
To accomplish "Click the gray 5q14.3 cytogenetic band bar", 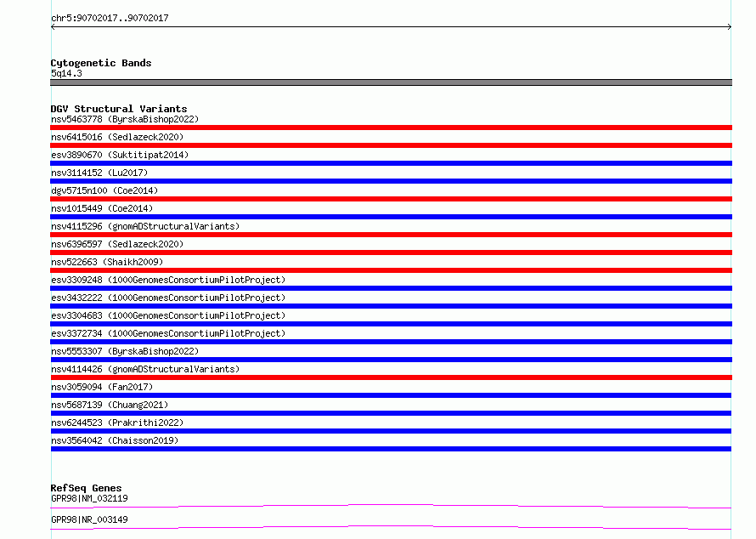I will pyautogui.click(x=391, y=82).
